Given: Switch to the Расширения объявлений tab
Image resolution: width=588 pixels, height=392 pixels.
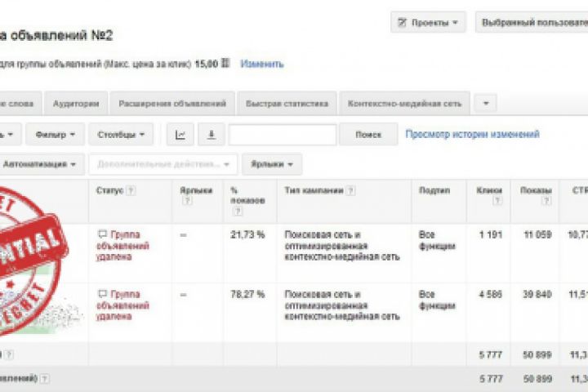Looking at the screenshot, I should [x=172, y=104].
